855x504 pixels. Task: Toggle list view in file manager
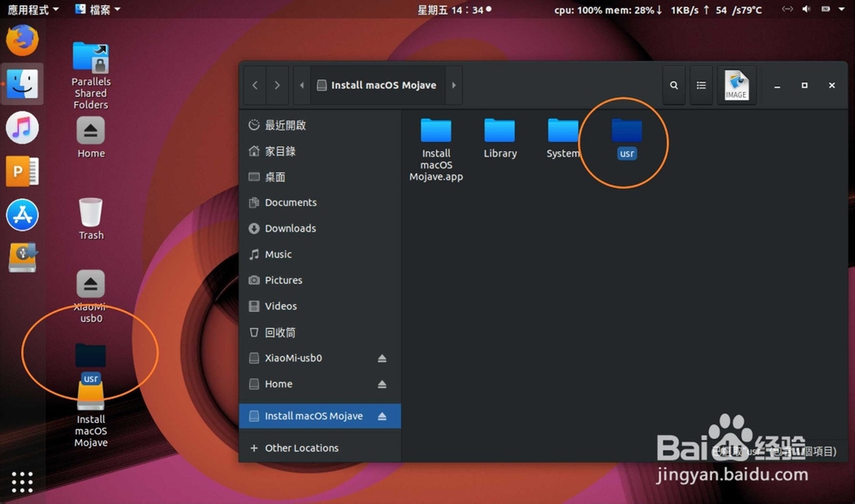point(701,85)
